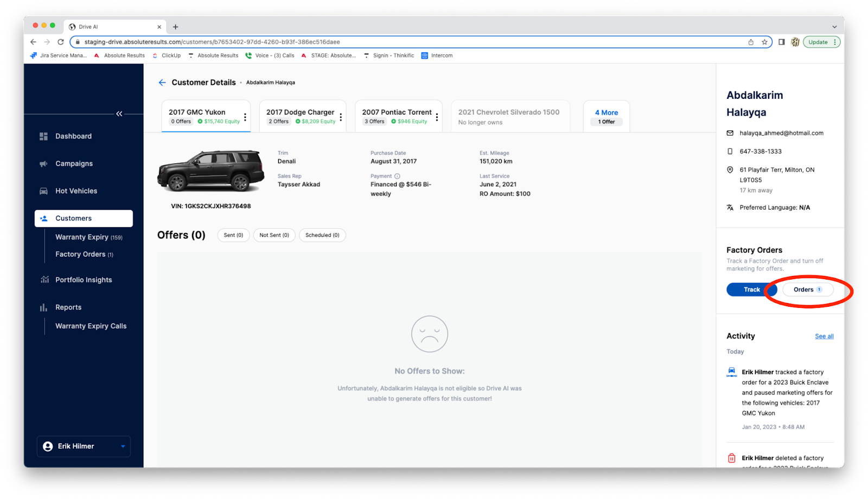Image resolution: width=868 pixels, height=499 pixels.
Task: Click the browser address bar
Action: coord(380,42)
